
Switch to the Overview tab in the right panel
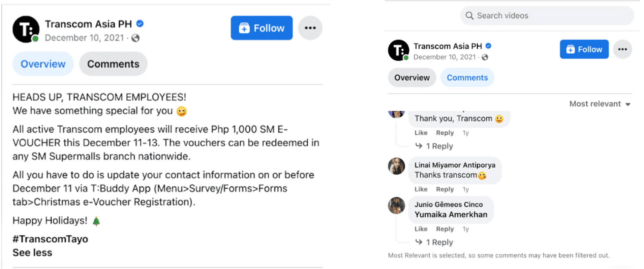tap(412, 78)
